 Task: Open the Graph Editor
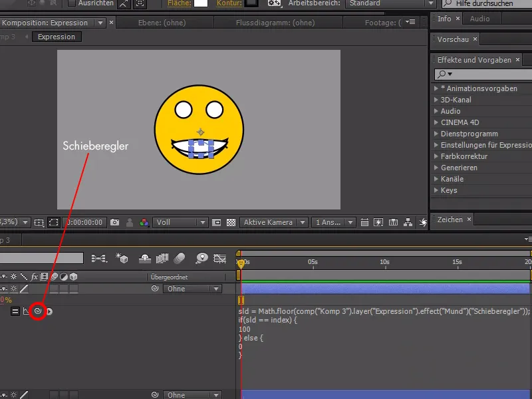click(x=219, y=258)
